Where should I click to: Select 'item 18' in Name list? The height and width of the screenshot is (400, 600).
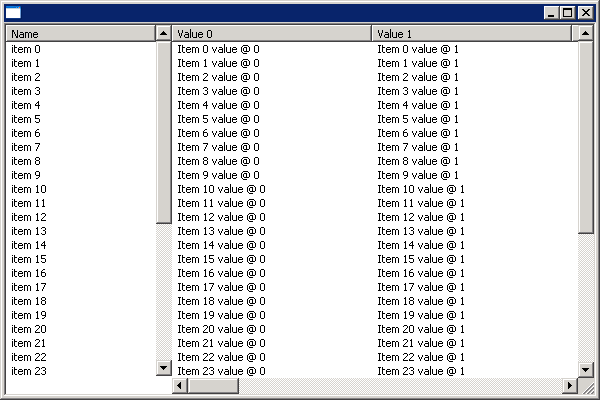pyautogui.click(x=29, y=301)
